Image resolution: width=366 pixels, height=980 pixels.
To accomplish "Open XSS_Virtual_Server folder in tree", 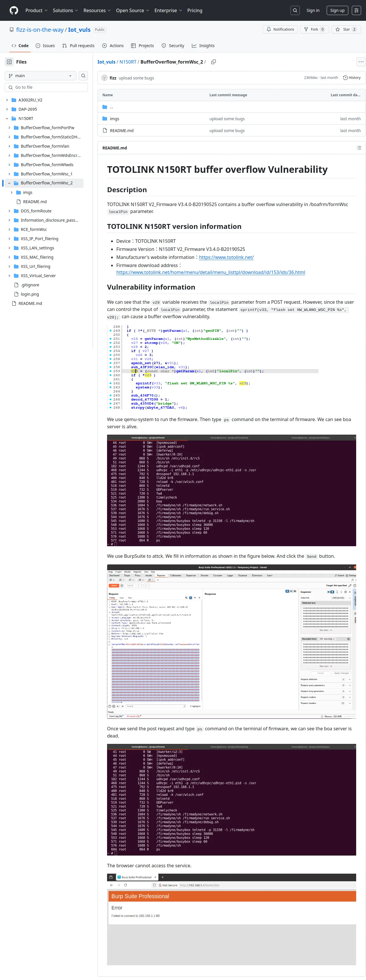I will [38, 275].
